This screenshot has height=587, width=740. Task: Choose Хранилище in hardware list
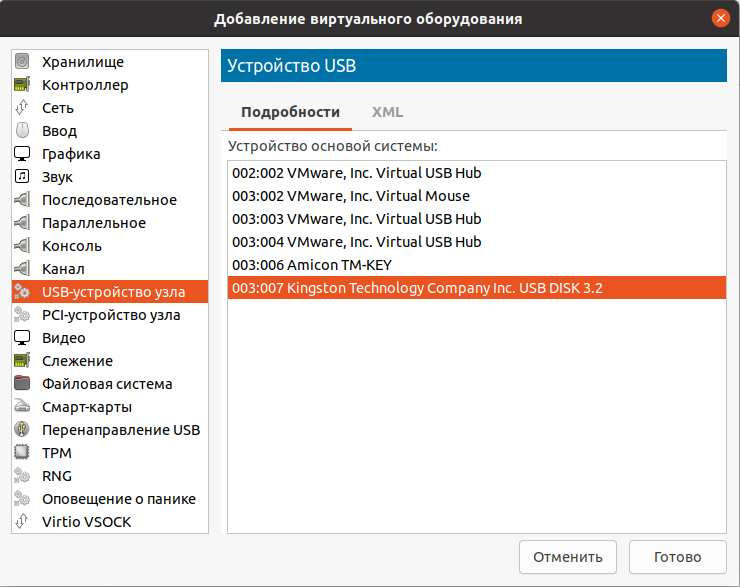(x=110, y=61)
